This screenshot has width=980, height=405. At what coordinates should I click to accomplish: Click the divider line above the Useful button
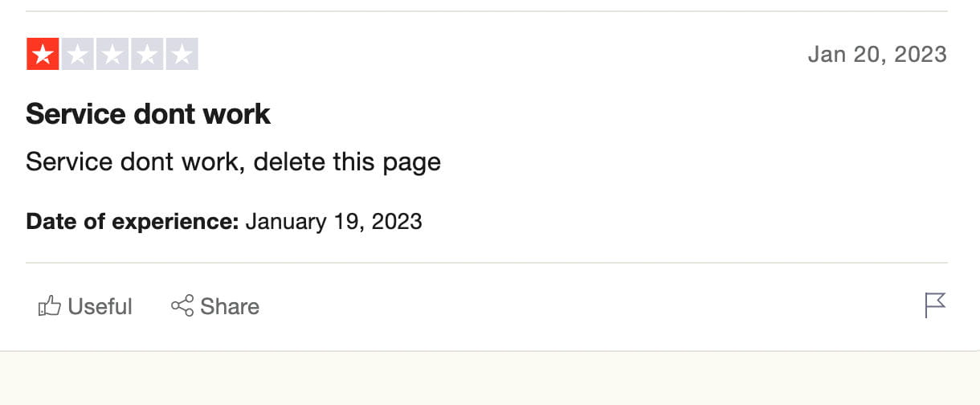coord(487,263)
